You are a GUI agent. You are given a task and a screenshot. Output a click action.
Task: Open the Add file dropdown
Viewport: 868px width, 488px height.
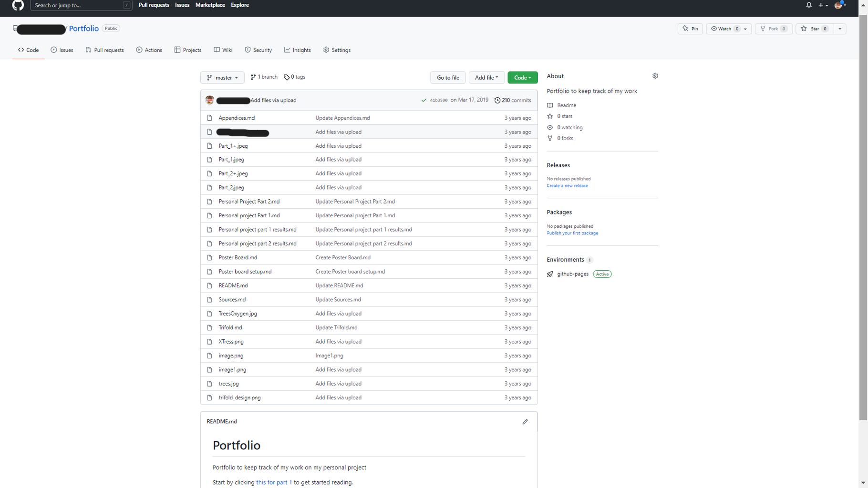click(x=486, y=77)
